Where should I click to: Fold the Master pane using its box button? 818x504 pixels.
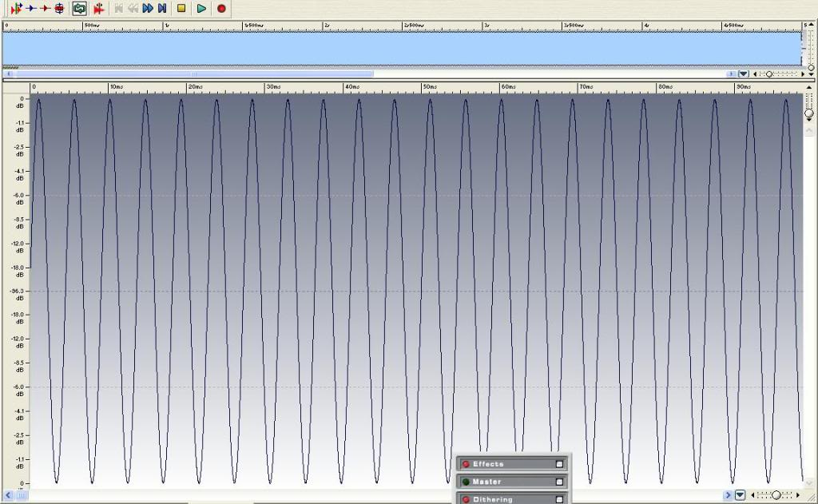coord(559,482)
